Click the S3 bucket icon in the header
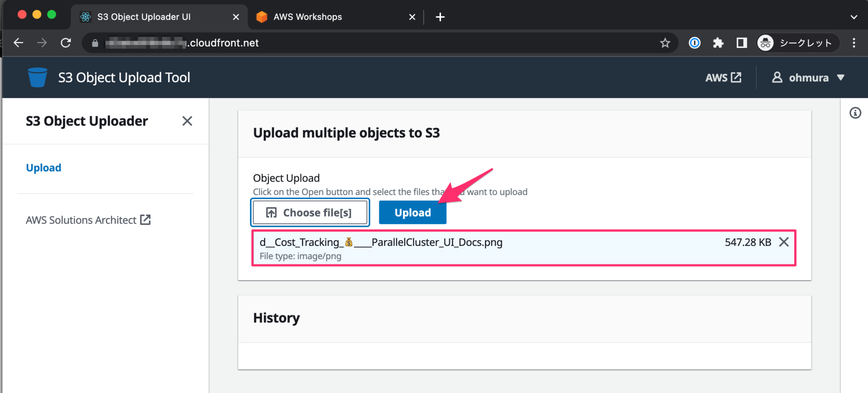The height and width of the screenshot is (393, 868). click(x=37, y=77)
